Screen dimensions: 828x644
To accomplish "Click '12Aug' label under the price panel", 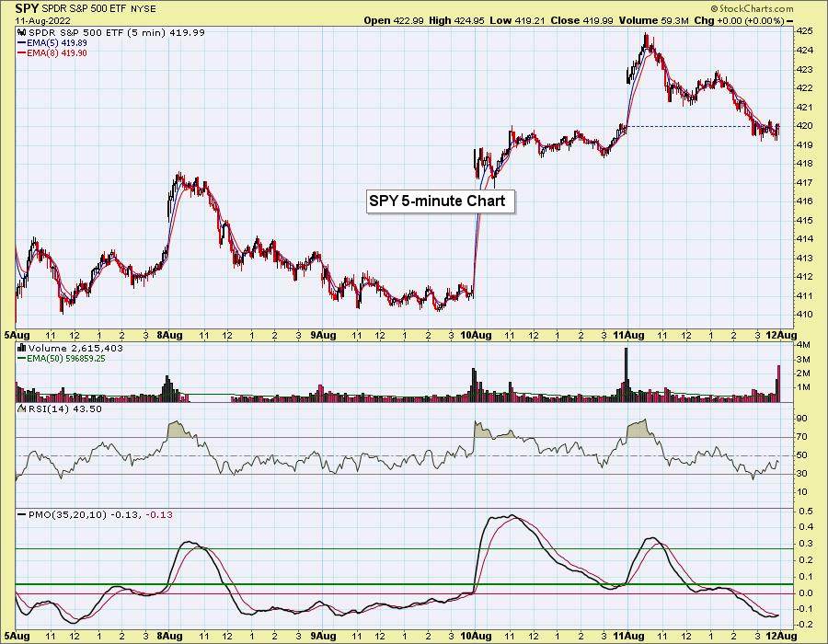I will click(781, 335).
